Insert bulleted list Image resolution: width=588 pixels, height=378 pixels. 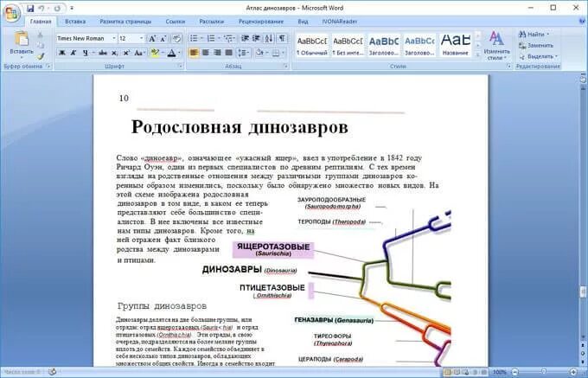(194, 39)
